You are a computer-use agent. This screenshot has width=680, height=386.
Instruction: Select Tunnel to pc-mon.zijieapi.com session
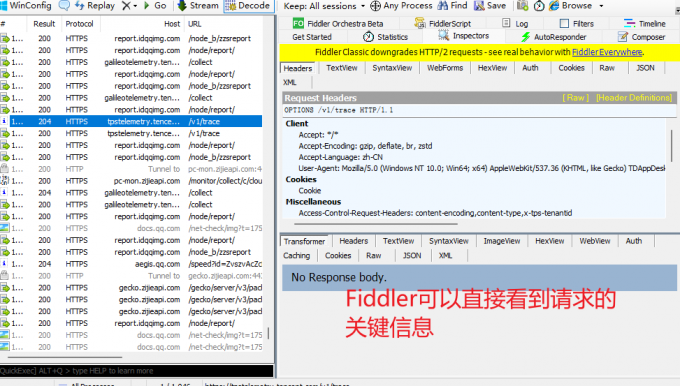point(131,169)
